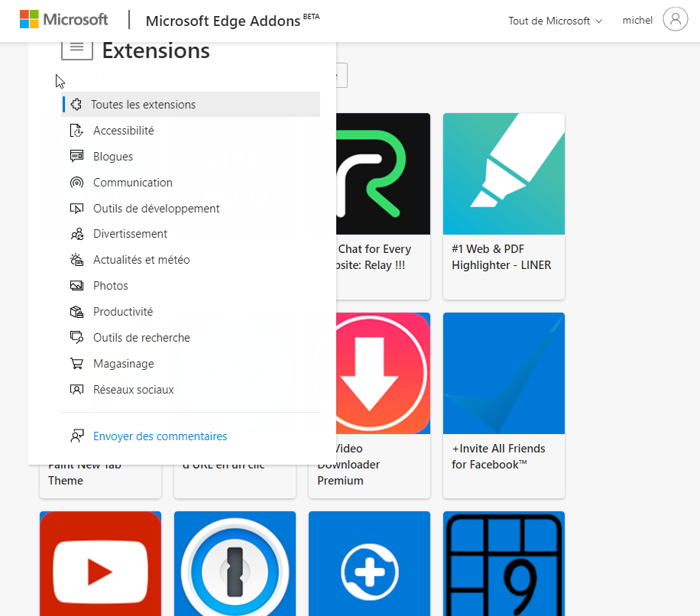The image size is (700, 616).
Task: Click the Outils de développement icon
Action: click(x=76, y=209)
